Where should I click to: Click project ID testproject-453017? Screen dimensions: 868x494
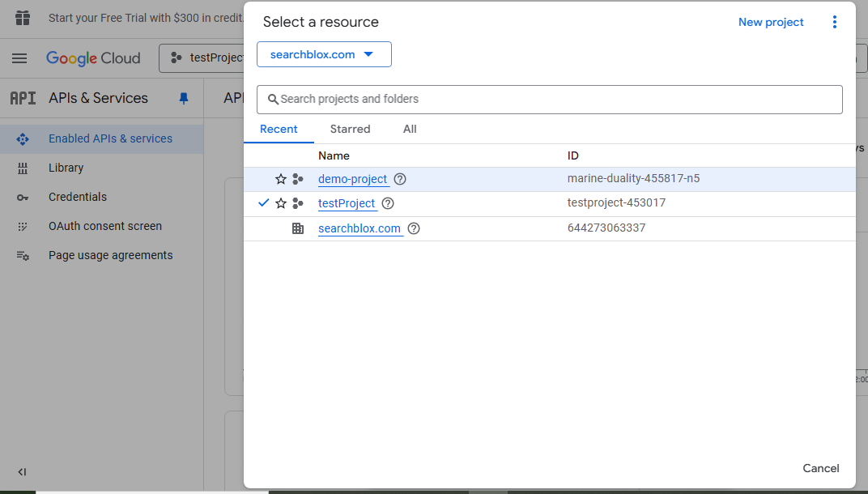(x=616, y=202)
